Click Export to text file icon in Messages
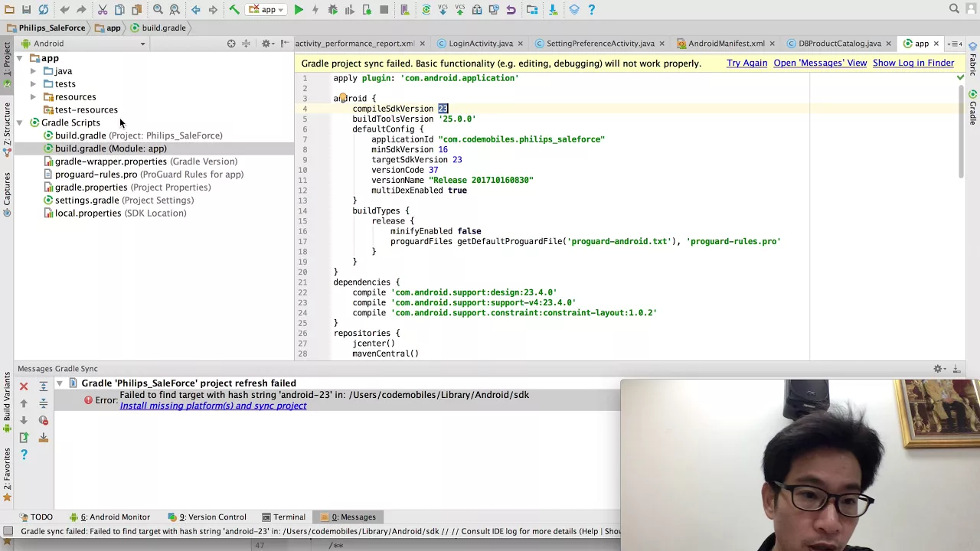 pyautogui.click(x=24, y=438)
